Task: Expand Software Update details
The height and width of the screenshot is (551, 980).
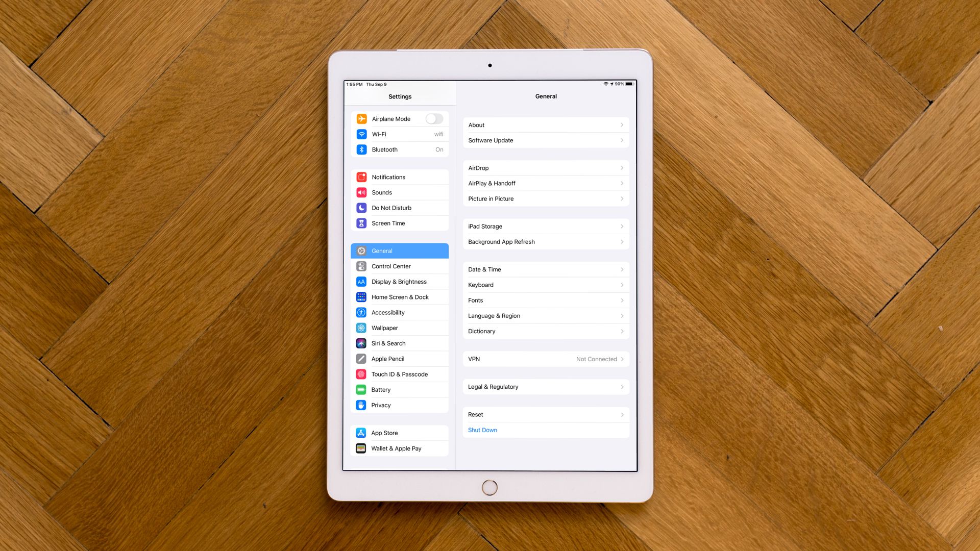Action: [546, 140]
